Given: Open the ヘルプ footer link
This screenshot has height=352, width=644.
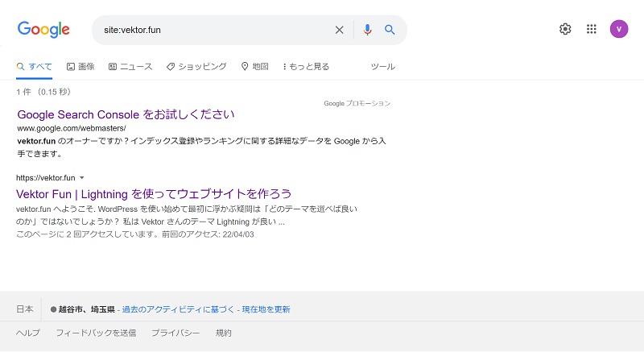Looking at the screenshot, I should (28, 333).
